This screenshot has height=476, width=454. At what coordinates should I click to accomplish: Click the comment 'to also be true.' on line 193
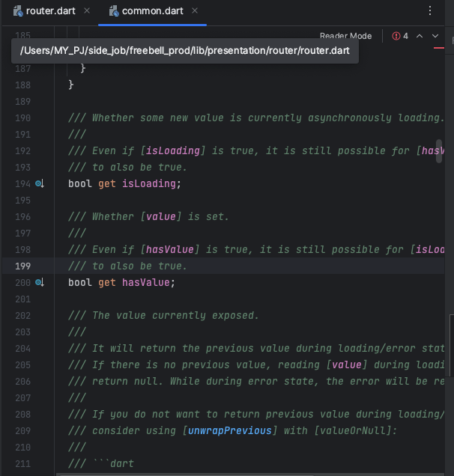coord(139,167)
